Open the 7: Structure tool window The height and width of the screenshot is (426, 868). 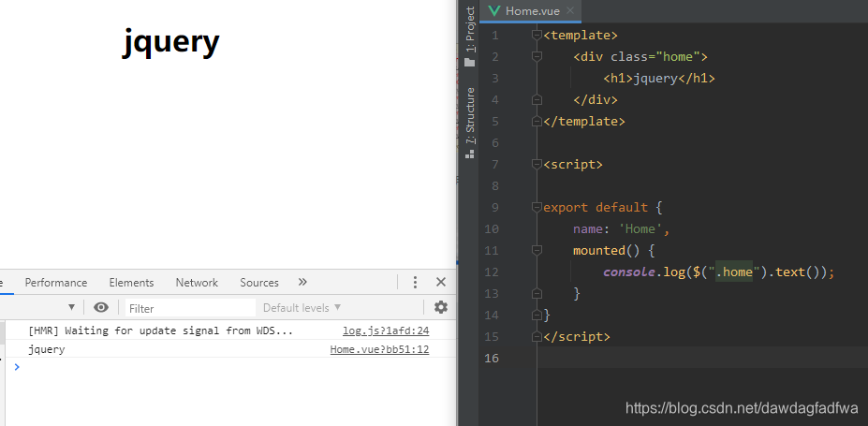[470, 116]
